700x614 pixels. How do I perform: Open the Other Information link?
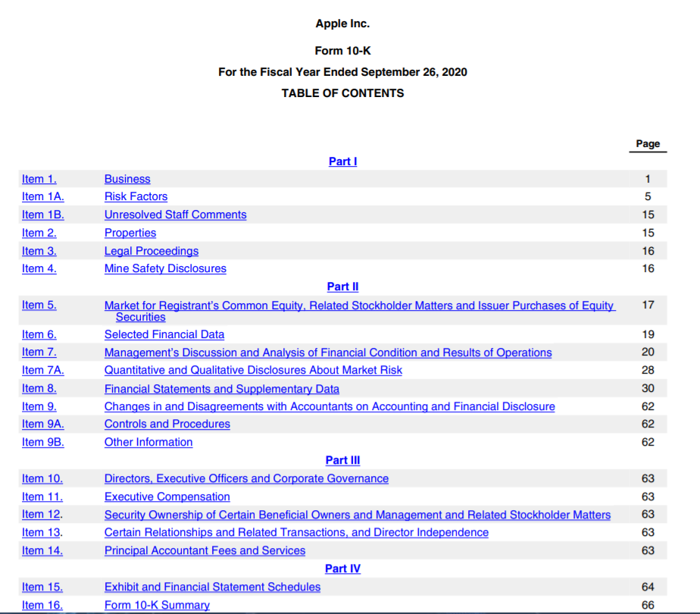click(148, 442)
